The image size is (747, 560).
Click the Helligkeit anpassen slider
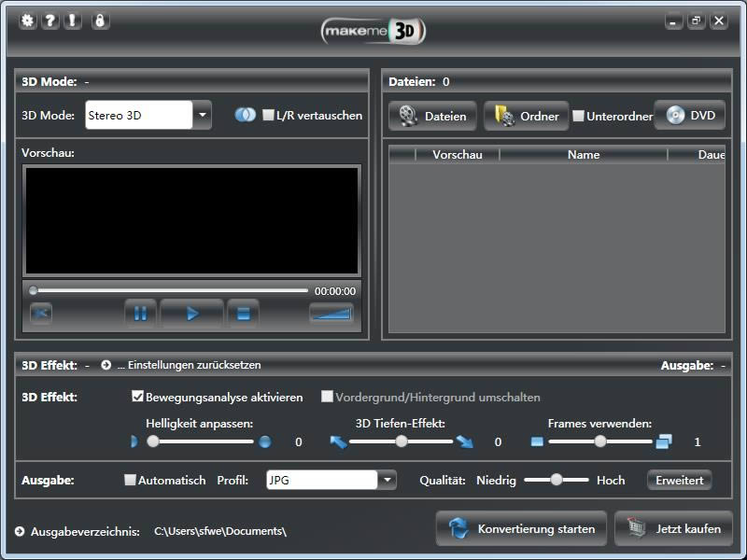[201, 441]
